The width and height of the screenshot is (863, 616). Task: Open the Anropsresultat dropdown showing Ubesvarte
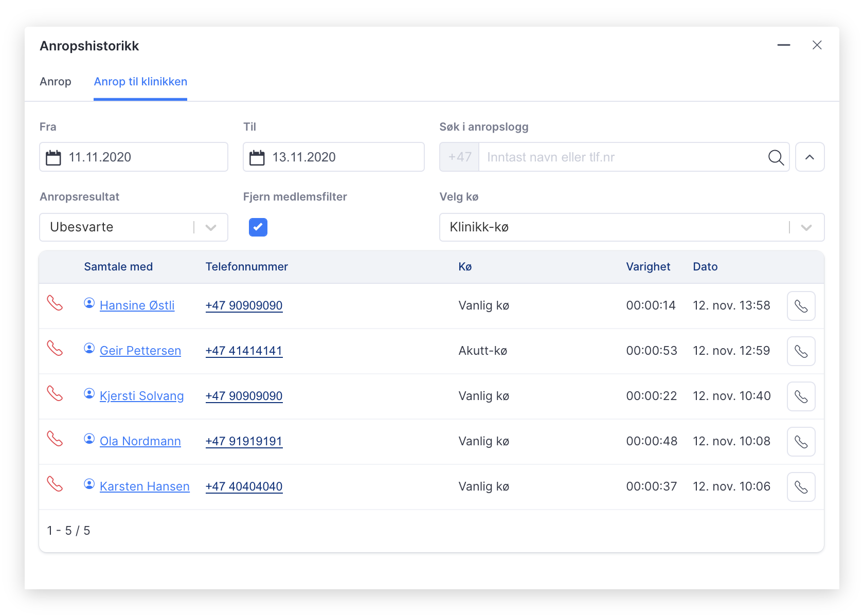(x=134, y=227)
